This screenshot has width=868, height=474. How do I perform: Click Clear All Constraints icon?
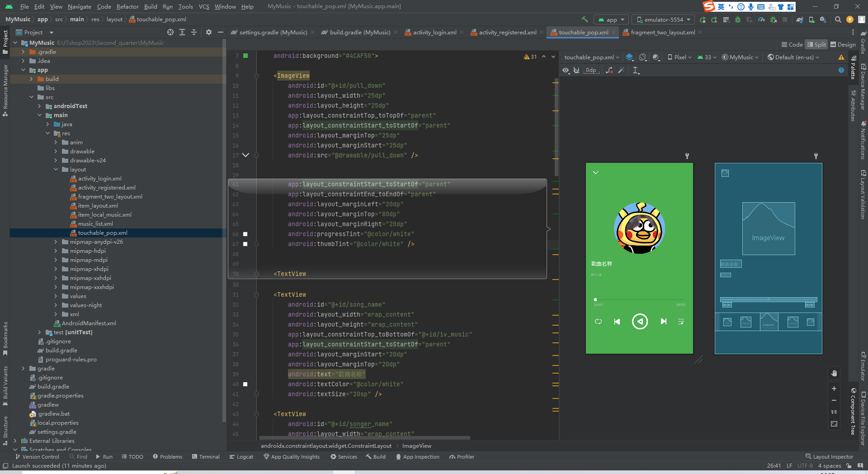[x=609, y=70]
